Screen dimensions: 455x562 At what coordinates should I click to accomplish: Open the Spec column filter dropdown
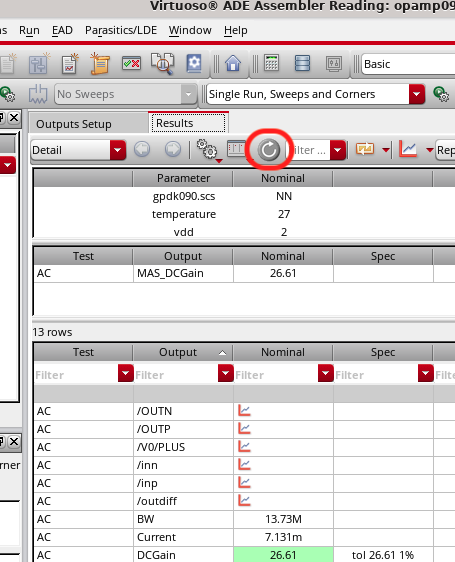coord(426,373)
